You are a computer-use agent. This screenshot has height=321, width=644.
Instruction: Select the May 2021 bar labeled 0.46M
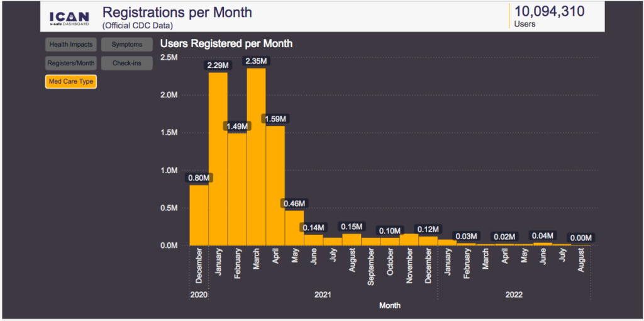click(294, 228)
